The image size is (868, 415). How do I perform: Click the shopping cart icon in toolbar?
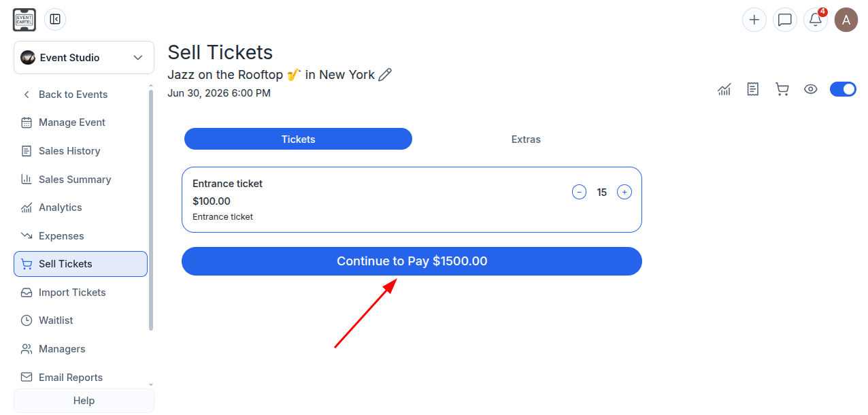[782, 89]
